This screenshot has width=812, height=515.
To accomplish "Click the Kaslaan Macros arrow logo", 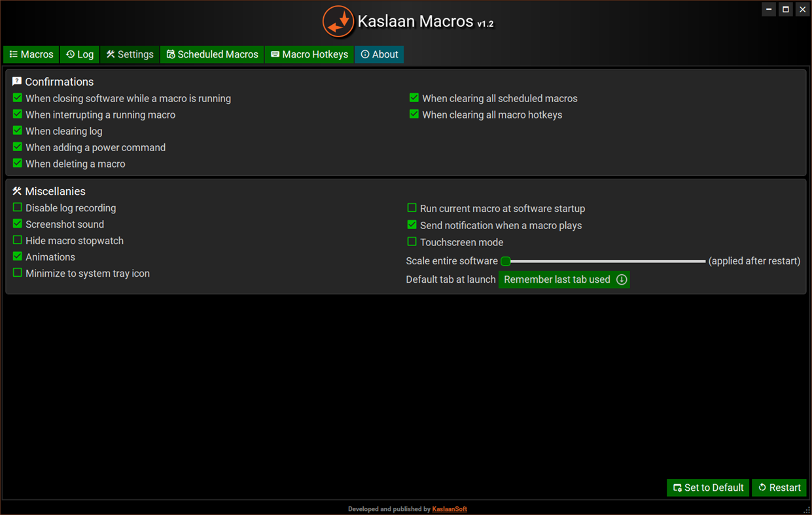I will tap(338, 22).
